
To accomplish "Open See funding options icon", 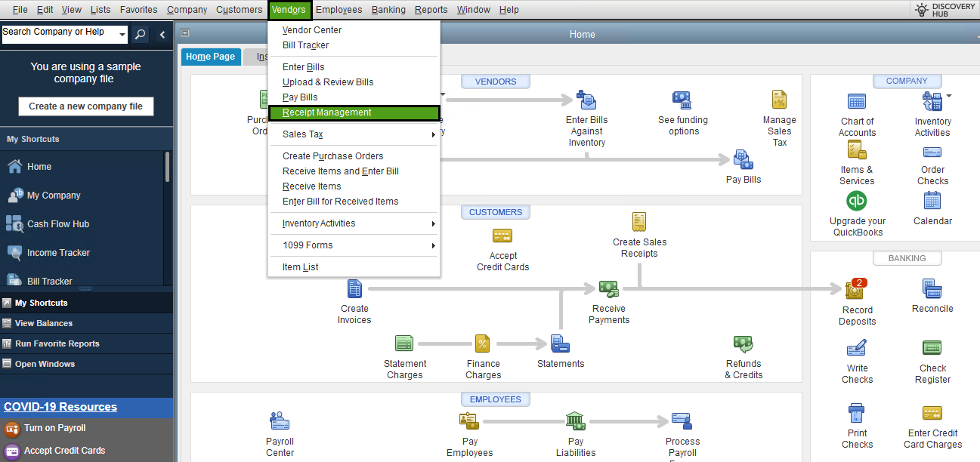I will coord(682,100).
